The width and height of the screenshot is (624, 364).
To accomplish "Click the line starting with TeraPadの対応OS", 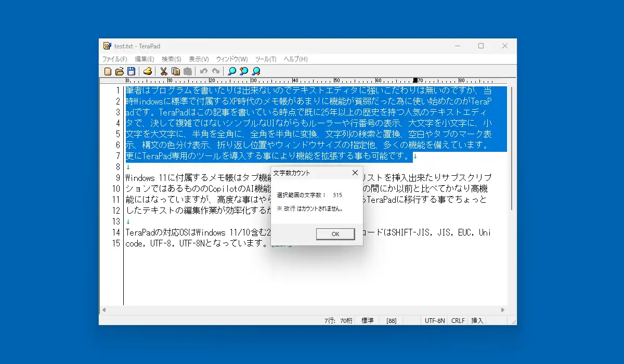I will [308, 232].
